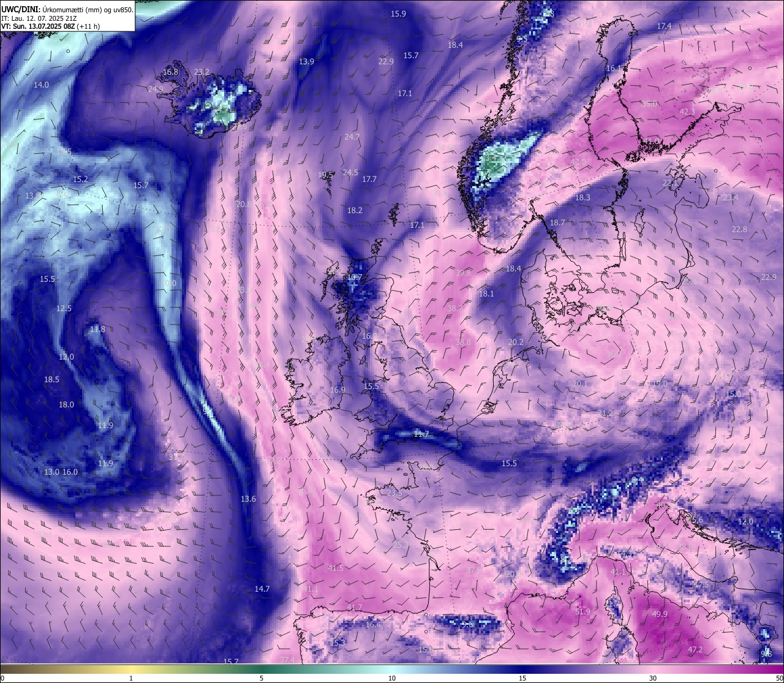Click the 13.0 value label
This screenshot has width=784, height=683.
tap(51, 472)
